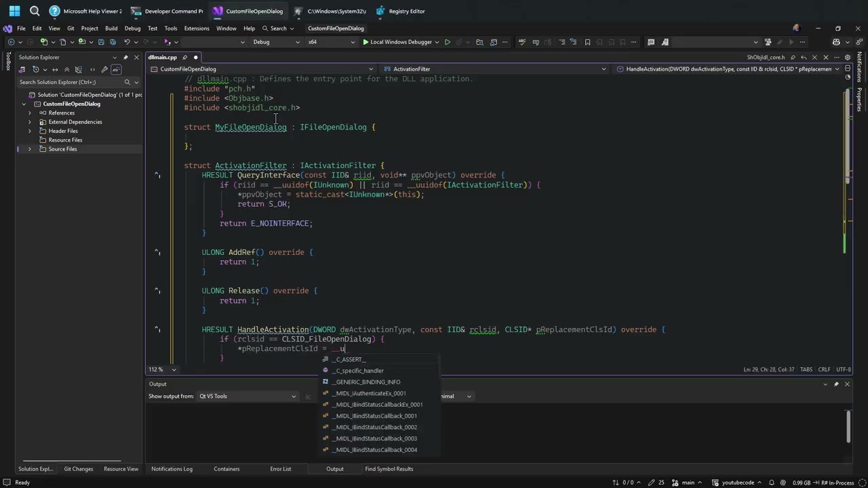Select External Dependencies in Solution Explorer
868x488 pixels.
75,122
